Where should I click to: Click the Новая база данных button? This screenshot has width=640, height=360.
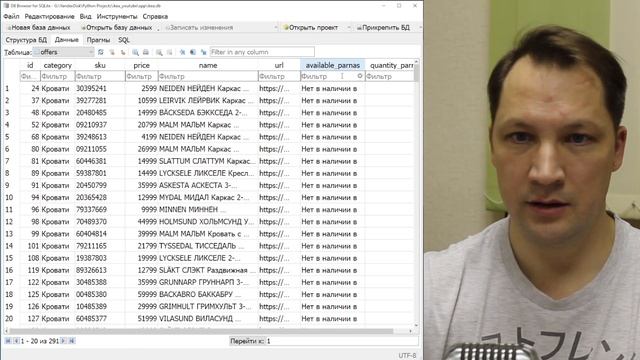pos(38,27)
